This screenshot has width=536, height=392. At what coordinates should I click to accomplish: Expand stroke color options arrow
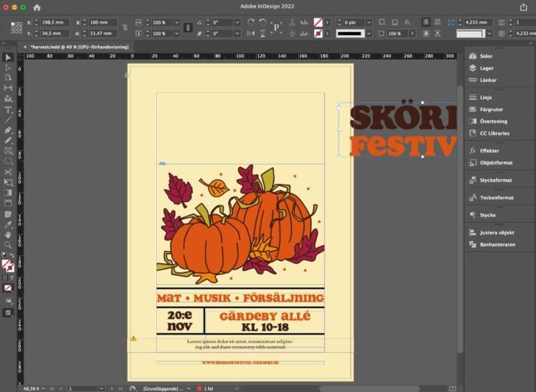(328, 34)
